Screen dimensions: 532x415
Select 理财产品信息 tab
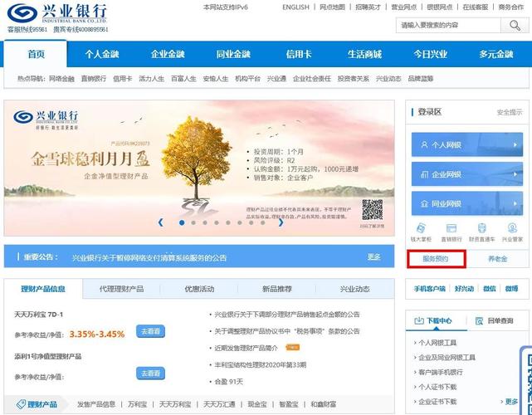coord(43,289)
